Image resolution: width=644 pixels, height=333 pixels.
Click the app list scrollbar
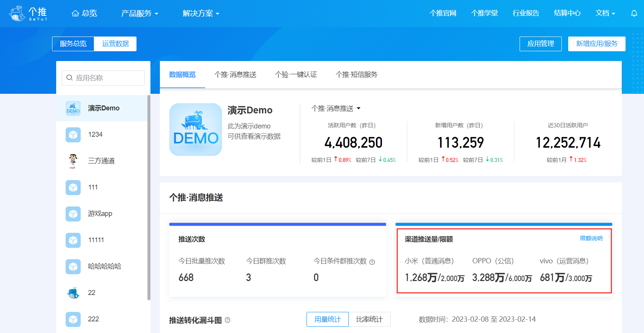pos(149,197)
